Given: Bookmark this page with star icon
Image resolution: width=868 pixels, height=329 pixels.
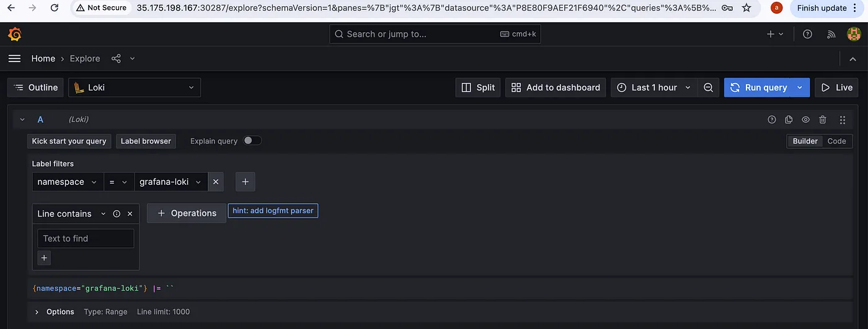Looking at the screenshot, I should (x=746, y=8).
